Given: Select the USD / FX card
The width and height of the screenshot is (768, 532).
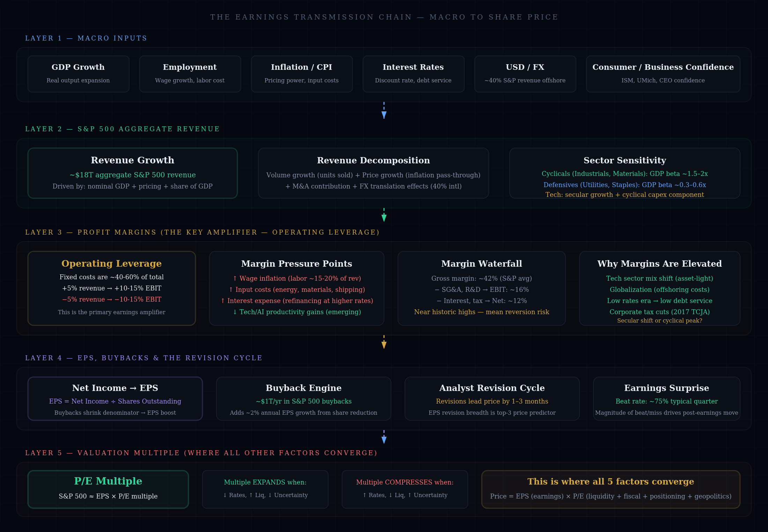Looking at the screenshot, I should tap(525, 74).
